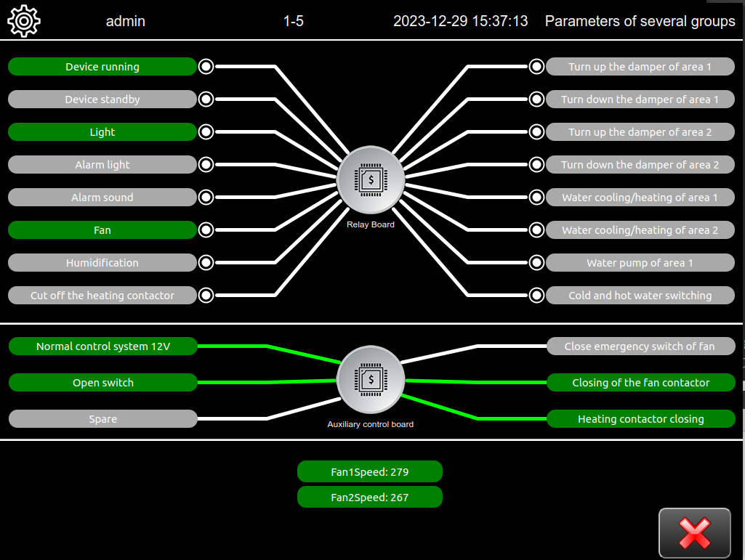The width and height of the screenshot is (745, 560).
Task: Select the Normal control system 12V label
Action: 102,346
